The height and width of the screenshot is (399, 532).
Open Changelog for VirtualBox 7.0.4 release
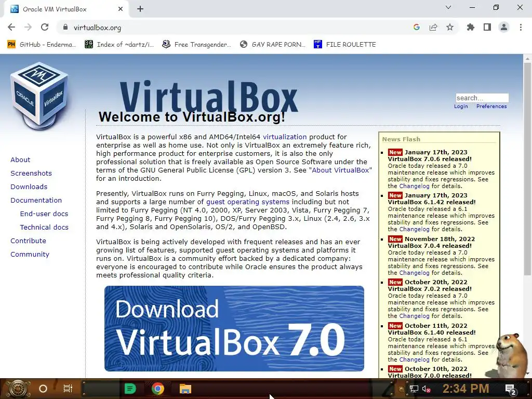pyautogui.click(x=414, y=273)
